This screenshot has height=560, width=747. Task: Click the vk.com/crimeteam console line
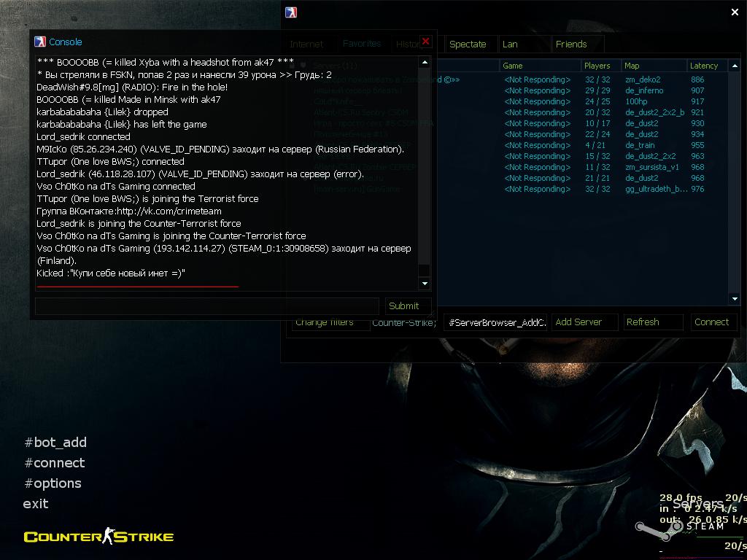click(x=129, y=211)
